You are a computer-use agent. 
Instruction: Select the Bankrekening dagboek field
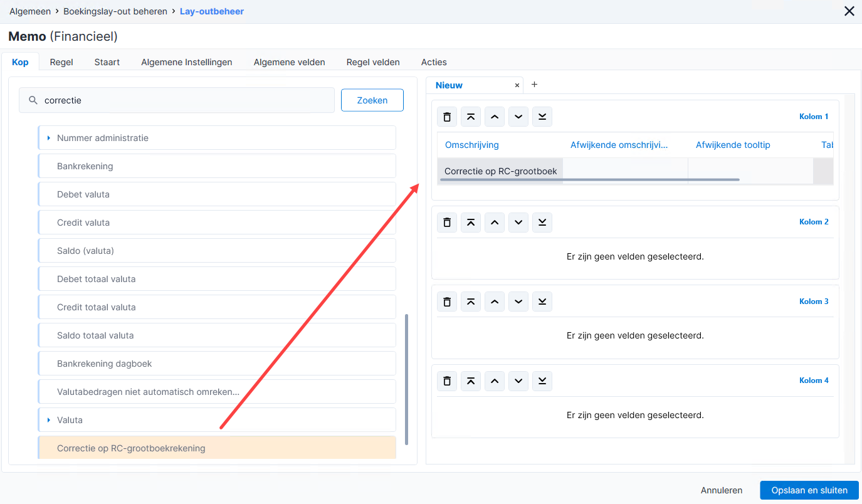click(x=217, y=364)
